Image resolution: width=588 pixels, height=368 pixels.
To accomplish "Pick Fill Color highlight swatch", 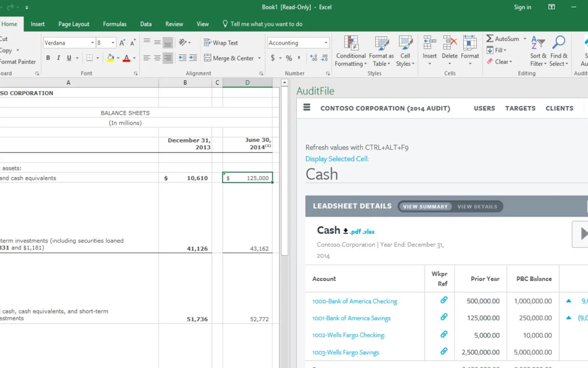I will (x=110, y=58).
